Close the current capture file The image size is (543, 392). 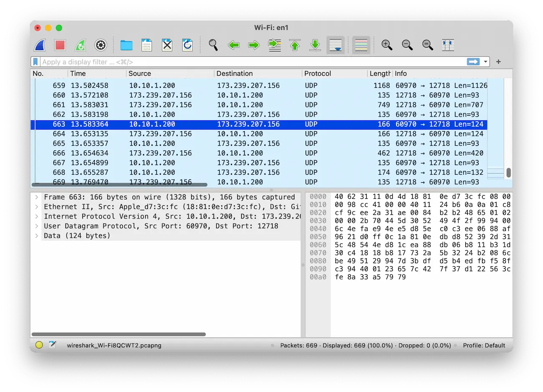point(167,45)
